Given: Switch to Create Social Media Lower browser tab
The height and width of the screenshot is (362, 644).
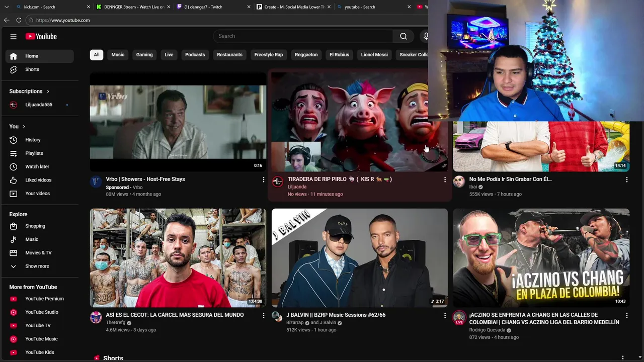Looking at the screenshot, I should point(294,7).
